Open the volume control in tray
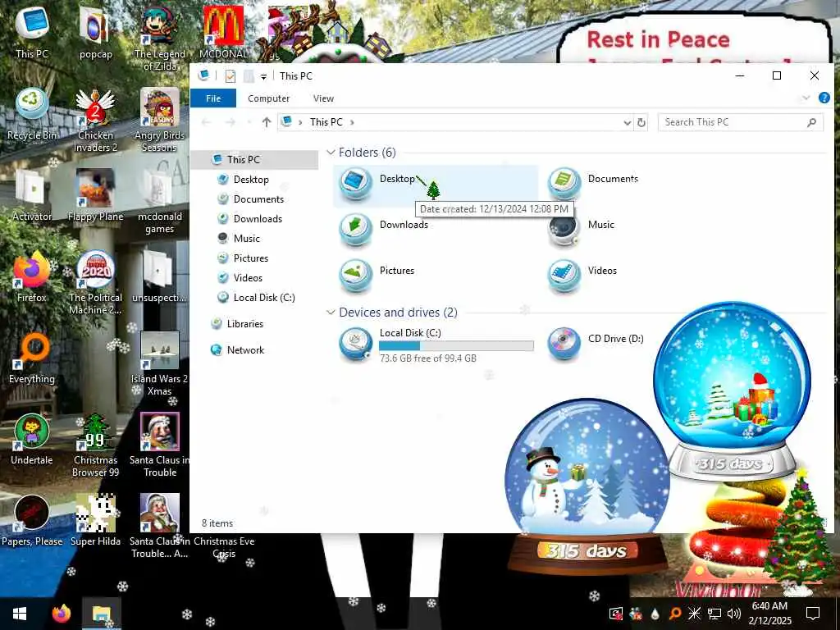Screen dimensions: 840x630 click(x=734, y=614)
